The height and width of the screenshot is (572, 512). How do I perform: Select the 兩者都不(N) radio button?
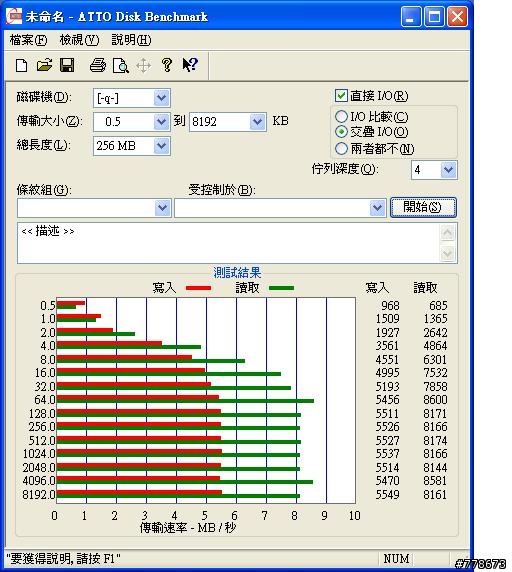[341, 148]
